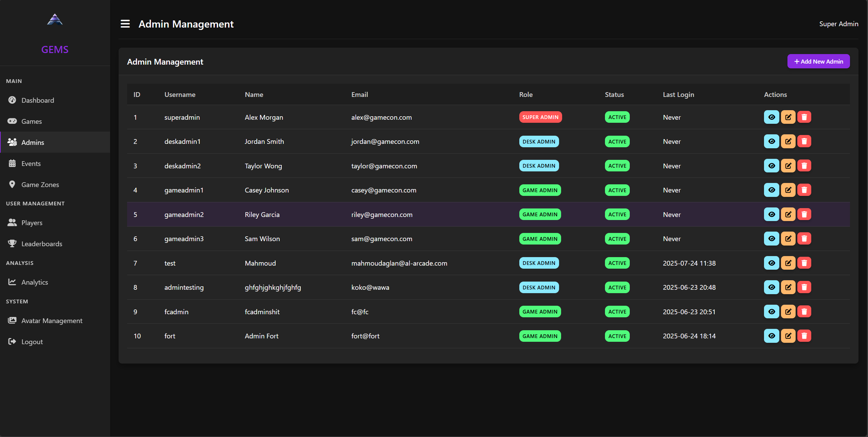
Task: Click the SUPER ADMIN role badge
Action: [540, 117]
